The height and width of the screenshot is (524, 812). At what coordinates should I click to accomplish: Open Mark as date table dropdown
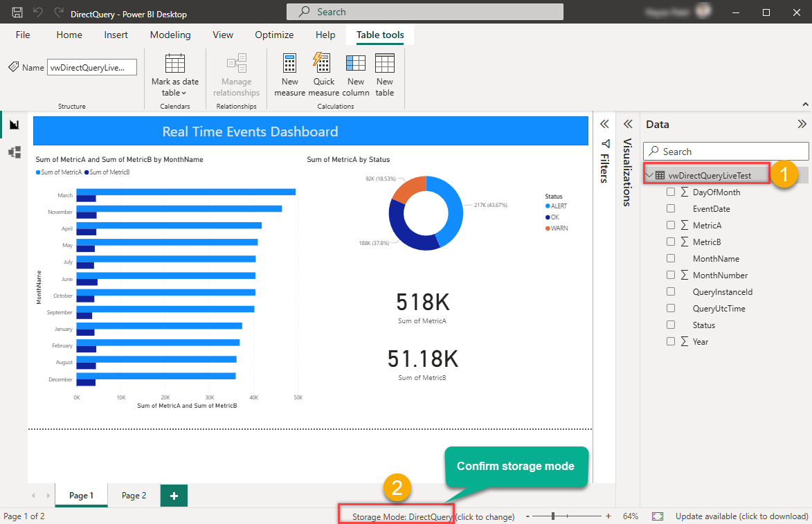[x=174, y=93]
